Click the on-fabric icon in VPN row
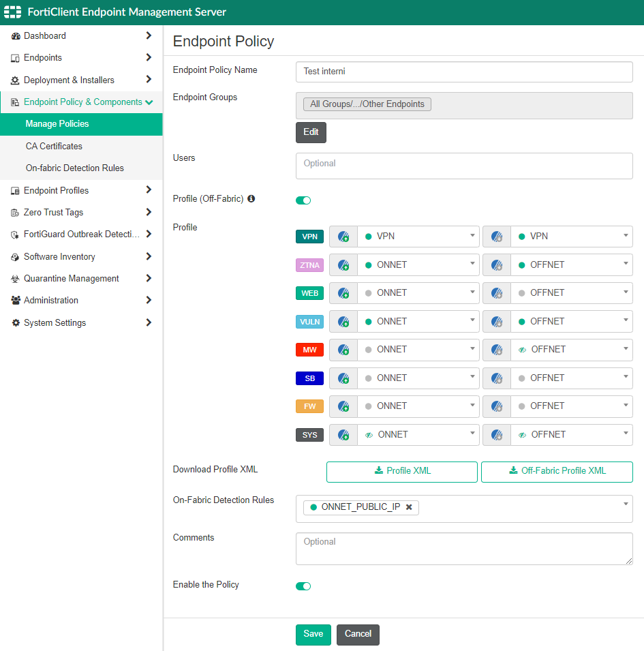 [x=343, y=237]
